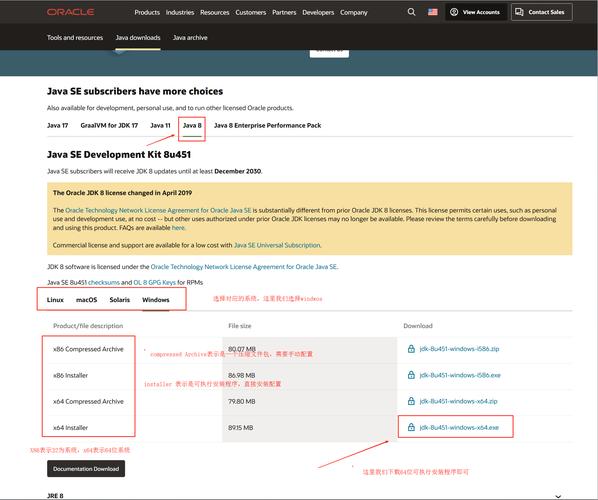Download jdk-8u451-windows-i586.zip
598x500 pixels.
pyautogui.click(x=459, y=349)
